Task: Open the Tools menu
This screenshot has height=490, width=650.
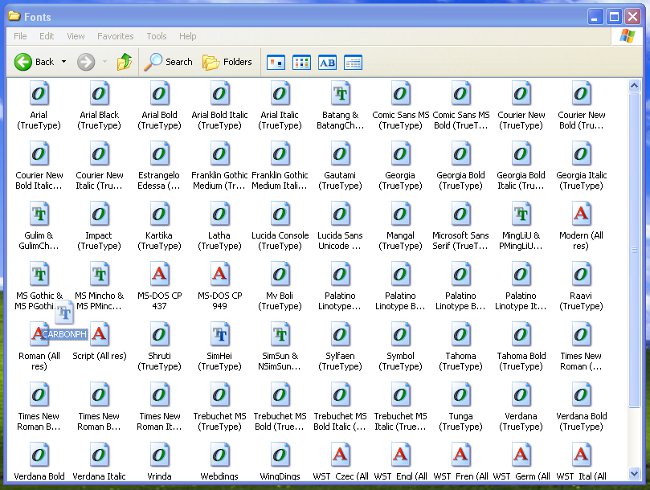Action: pyautogui.click(x=156, y=36)
